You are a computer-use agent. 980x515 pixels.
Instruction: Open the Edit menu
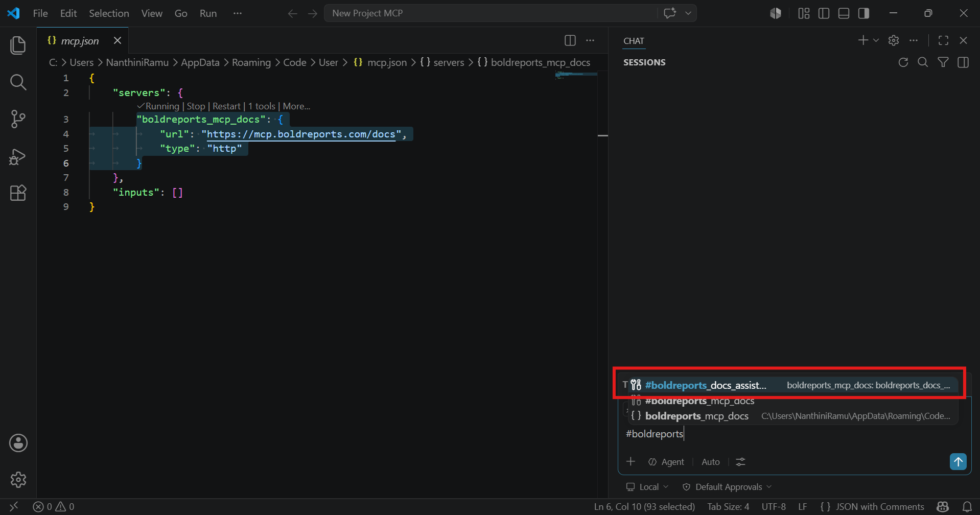point(68,13)
